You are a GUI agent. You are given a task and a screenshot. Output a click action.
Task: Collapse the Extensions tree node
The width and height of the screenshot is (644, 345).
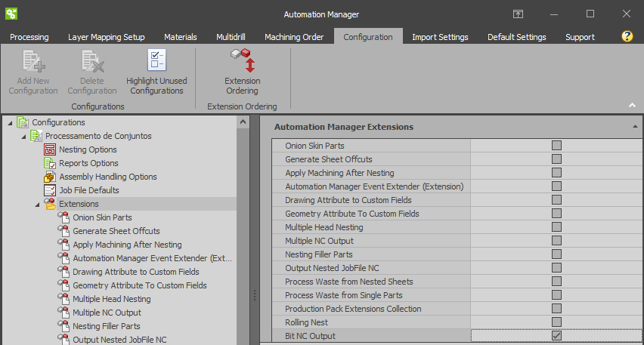pos(37,204)
